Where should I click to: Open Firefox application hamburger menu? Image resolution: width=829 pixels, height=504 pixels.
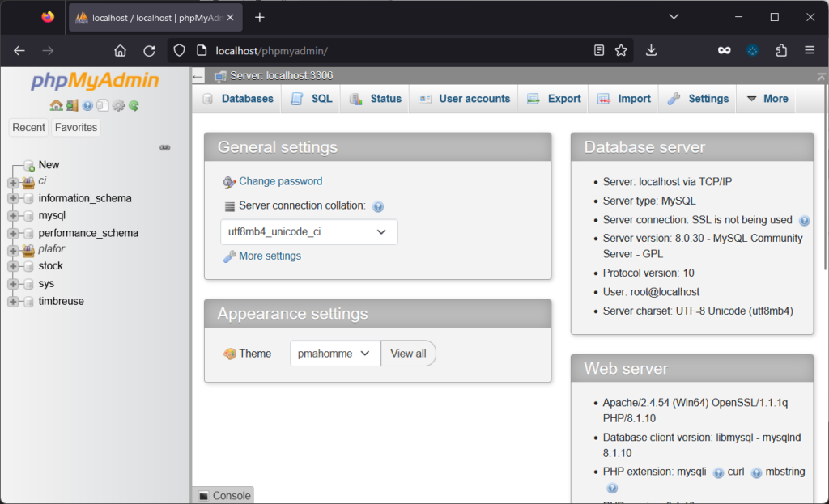tap(809, 51)
